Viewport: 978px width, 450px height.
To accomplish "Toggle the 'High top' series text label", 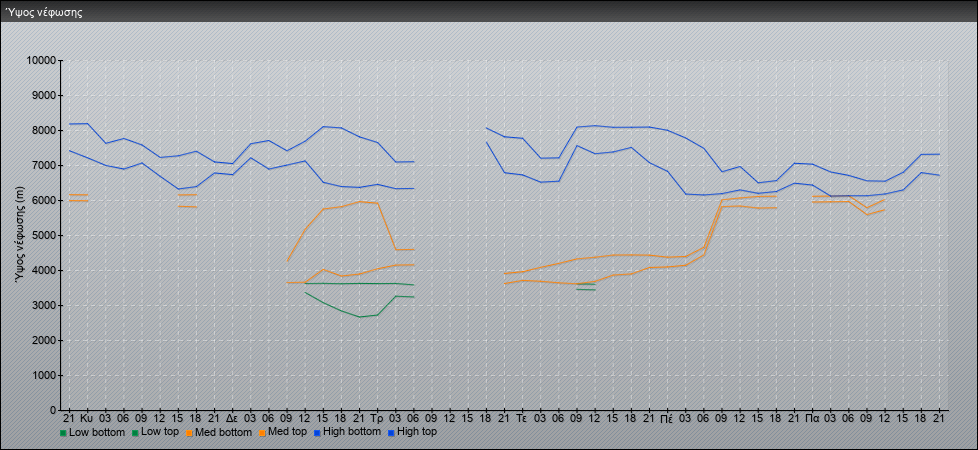I will tap(416, 432).
